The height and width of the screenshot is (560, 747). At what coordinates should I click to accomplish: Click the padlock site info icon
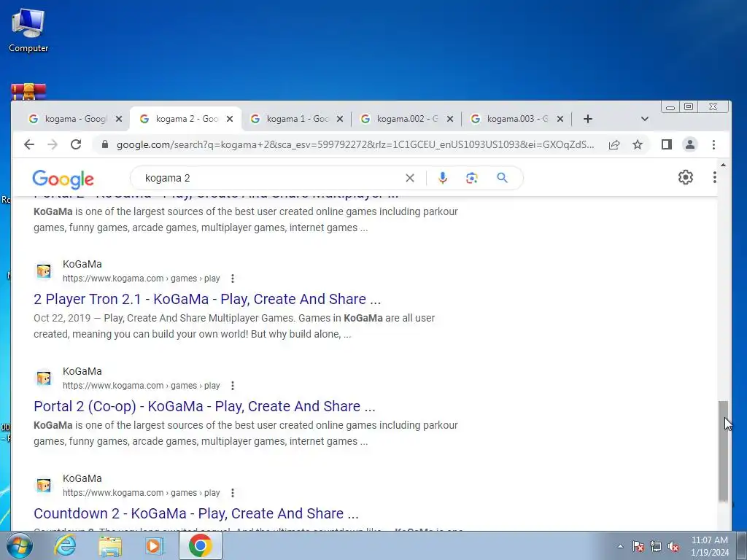point(105,144)
